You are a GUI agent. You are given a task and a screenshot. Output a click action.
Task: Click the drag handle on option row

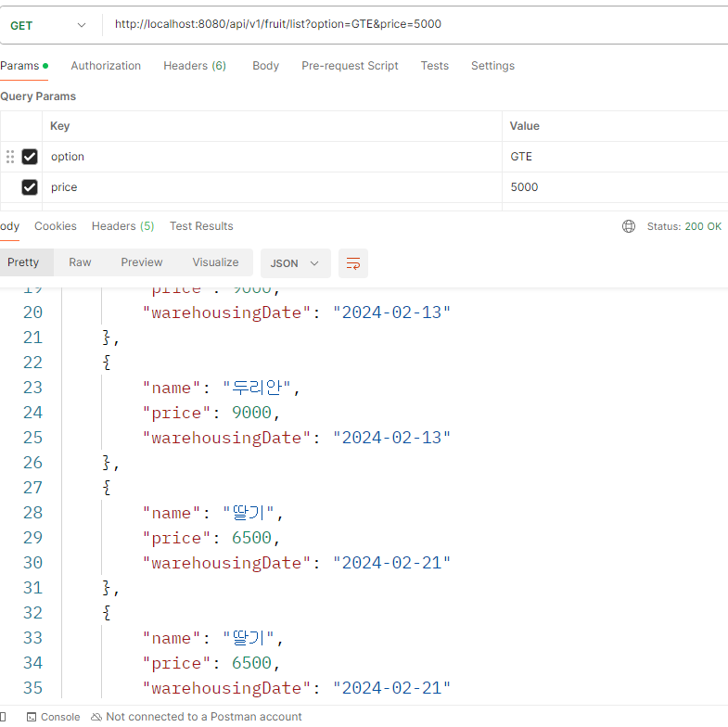tap(11, 157)
